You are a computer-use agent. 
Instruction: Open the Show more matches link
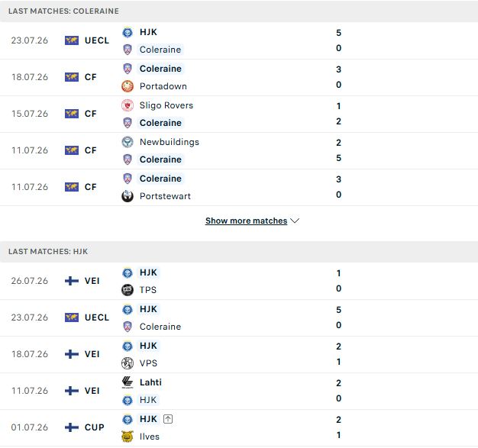(x=247, y=221)
